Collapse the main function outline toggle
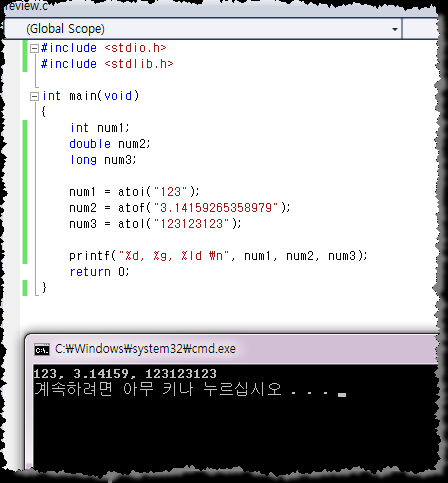Image resolution: width=448 pixels, height=483 pixels. coord(34,97)
